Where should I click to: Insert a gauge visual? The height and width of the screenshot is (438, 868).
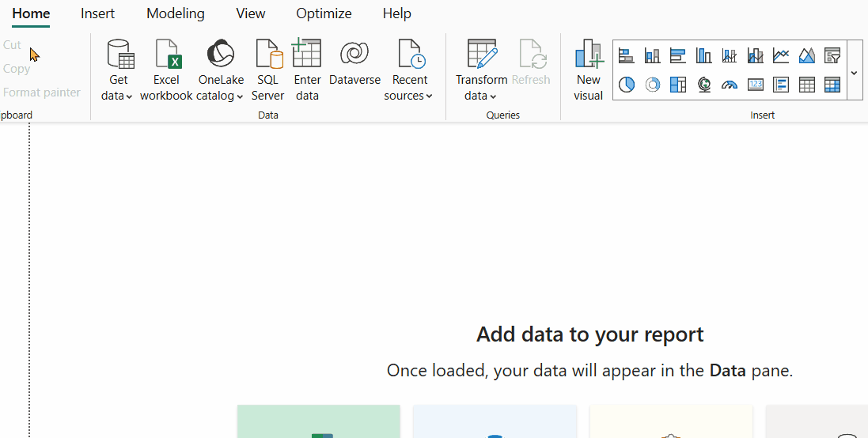coord(730,85)
